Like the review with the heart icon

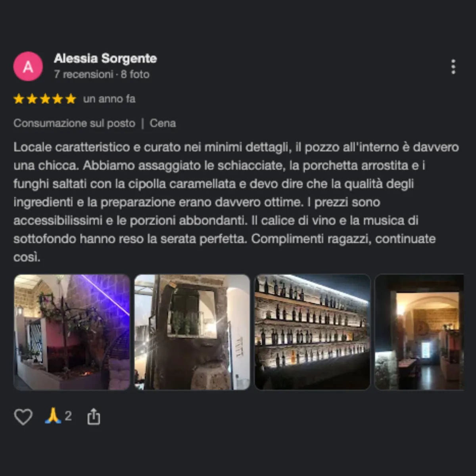click(23, 416)
